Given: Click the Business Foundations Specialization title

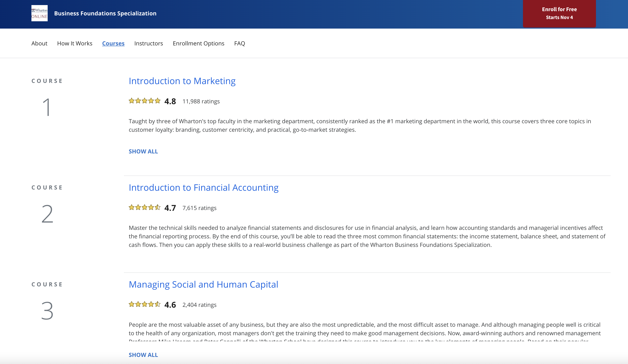Looking at the screenshot, I should 105,13.
